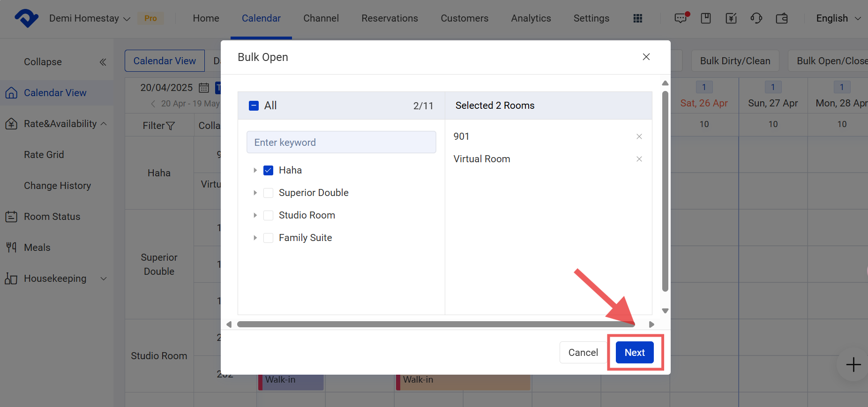Expand the Studio Room tree node
This screenshot has width=868, height=407.
tap(255, 215)
